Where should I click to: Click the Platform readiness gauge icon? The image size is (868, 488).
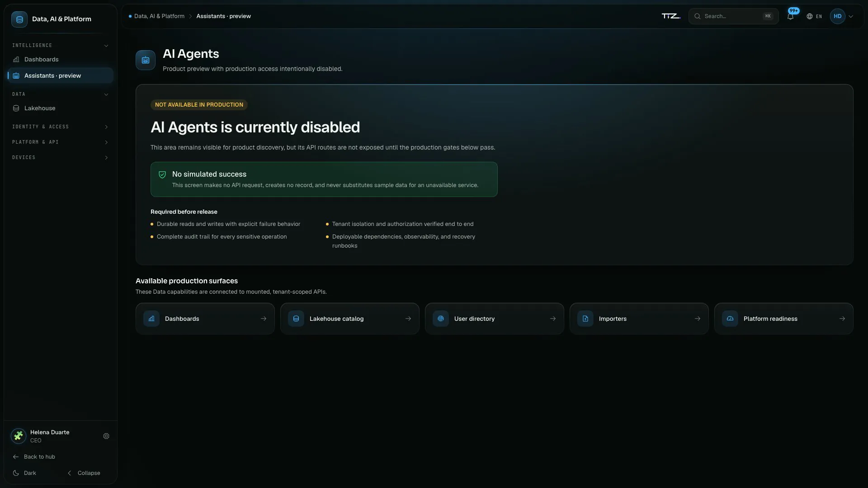click(x=730, y=319)
